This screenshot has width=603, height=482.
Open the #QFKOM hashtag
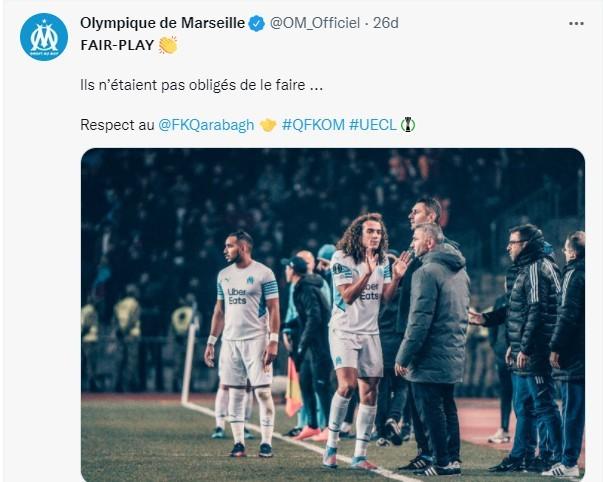point(312,125)
